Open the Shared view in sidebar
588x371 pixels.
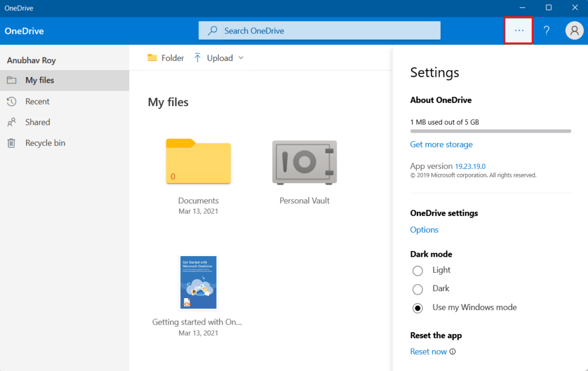[38, 122]
